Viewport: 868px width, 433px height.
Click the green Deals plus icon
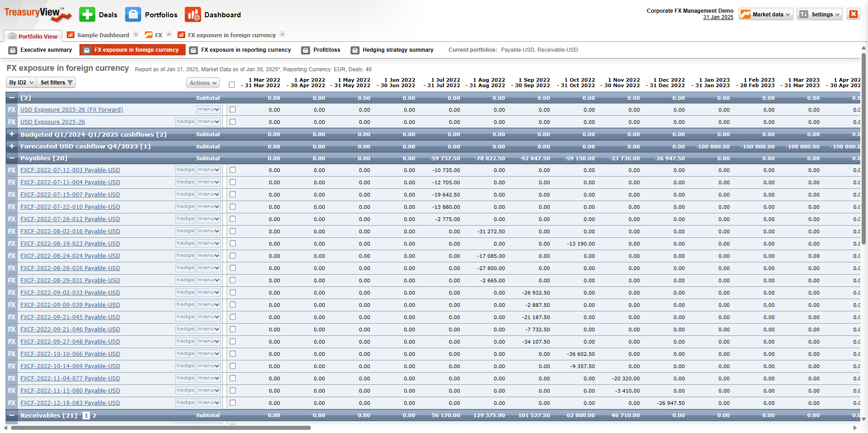pyautogui.click(x=87, y=15)
